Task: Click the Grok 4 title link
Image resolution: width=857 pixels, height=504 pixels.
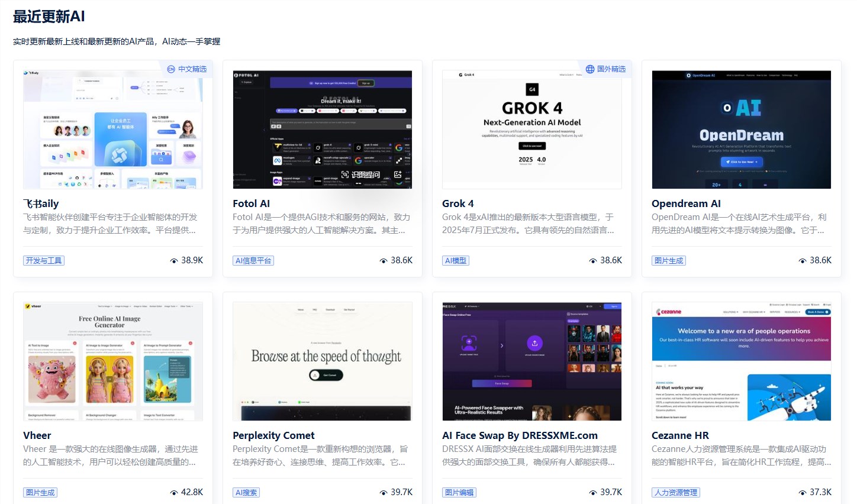Action: (x=458, y=203)
